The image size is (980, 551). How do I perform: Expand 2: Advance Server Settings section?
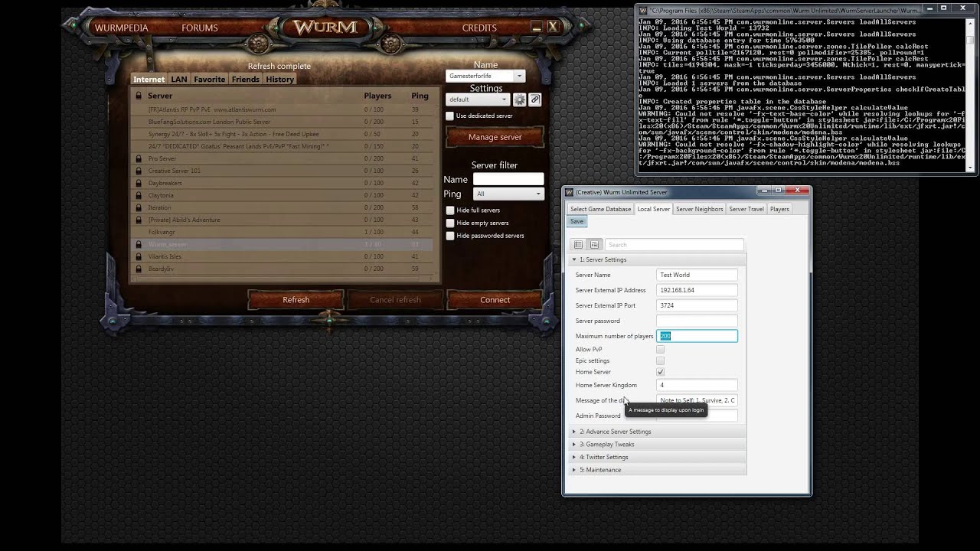(x=658, y=432)
